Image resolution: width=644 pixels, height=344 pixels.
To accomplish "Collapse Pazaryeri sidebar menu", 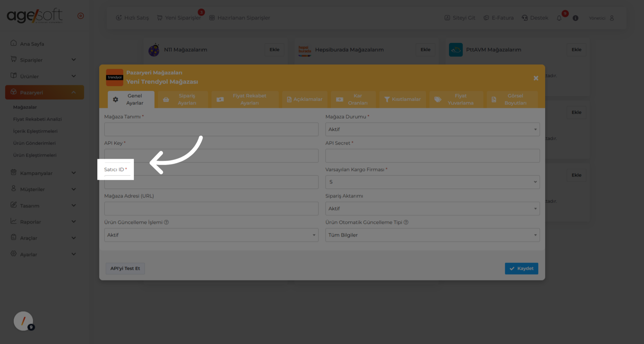I will [x=45, y=92].
